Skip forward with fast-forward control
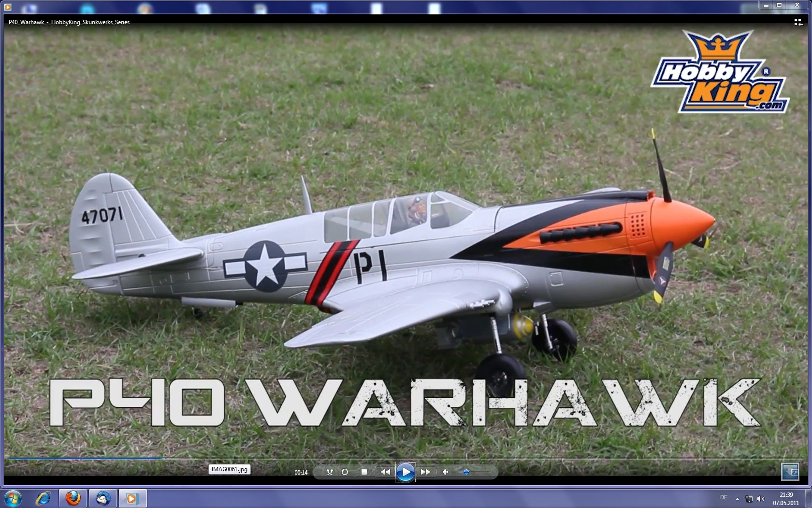Image resolution: width=812 pixels, height=508 pixels. tap(426, 472)
